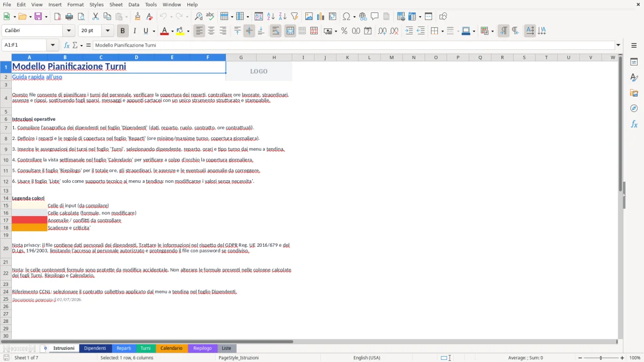
Task: Expand the Open document dropdown arrow
Action: point(30,17)
